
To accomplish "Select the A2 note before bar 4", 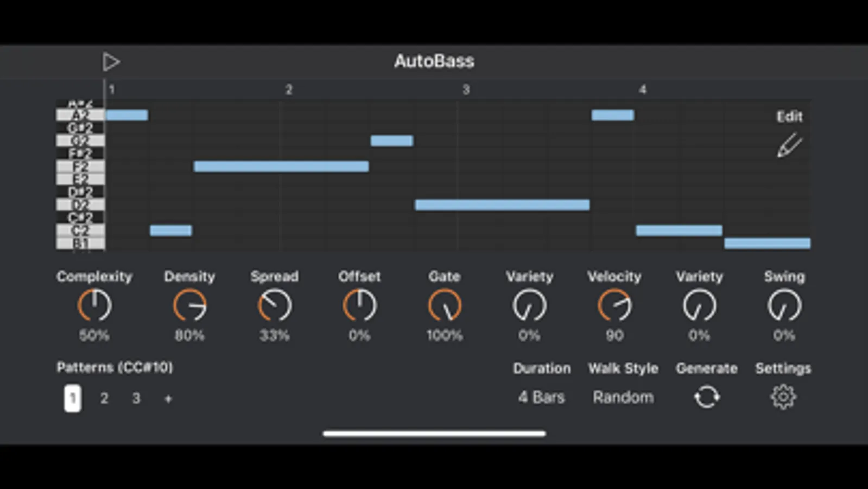I will pyautogui.click(x=613, y=115).
